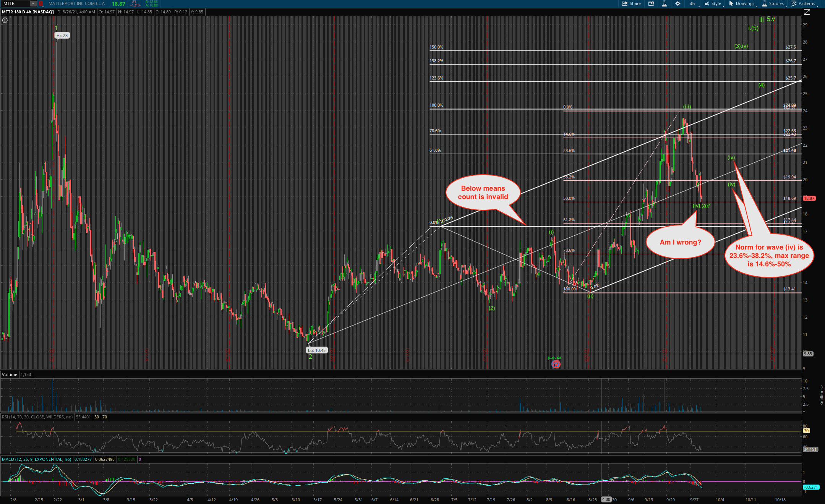Open the Style dropdown menu
The height and width of the screenshot is (504, 825).
point(713,3)
